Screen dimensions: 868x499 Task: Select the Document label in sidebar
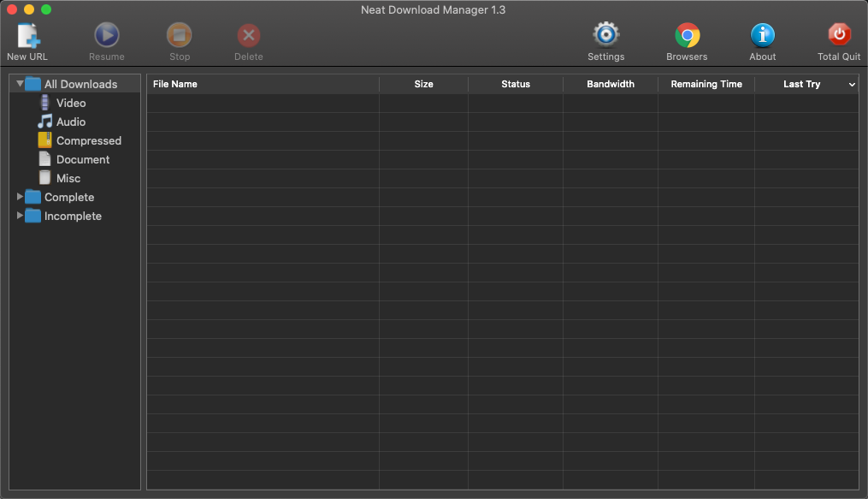click(x=83, y=159)
